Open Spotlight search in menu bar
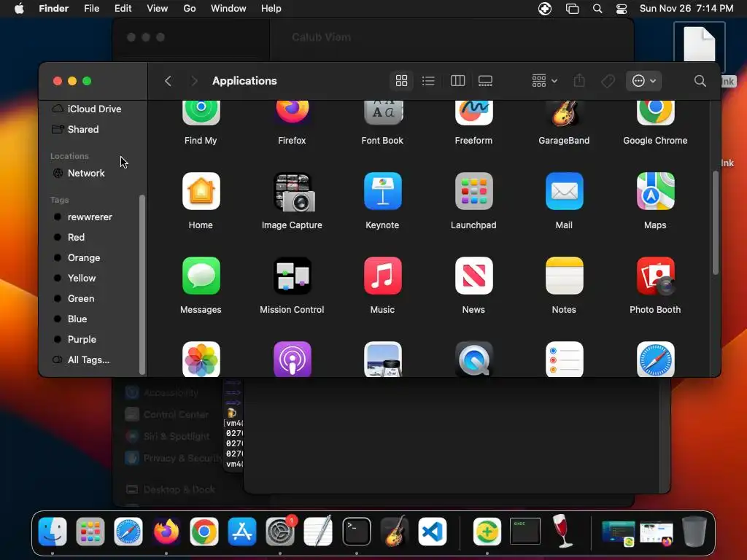Screen dimensions: 747x560 [597, 9]
